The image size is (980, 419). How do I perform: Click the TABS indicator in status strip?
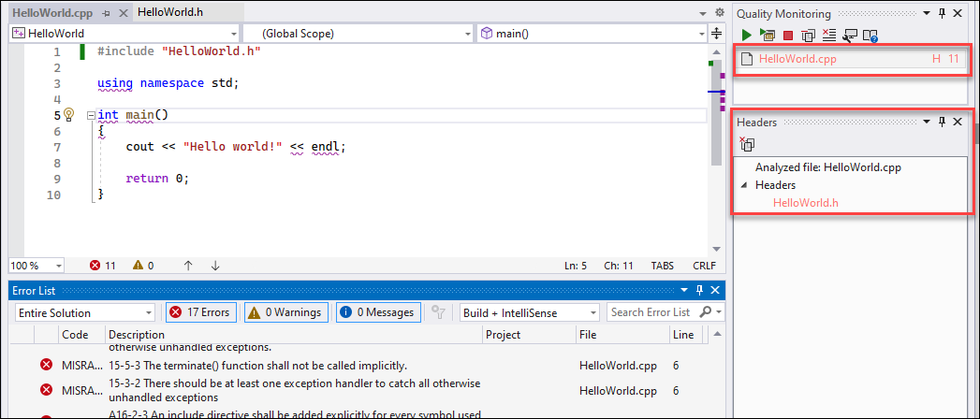[663, 266]
